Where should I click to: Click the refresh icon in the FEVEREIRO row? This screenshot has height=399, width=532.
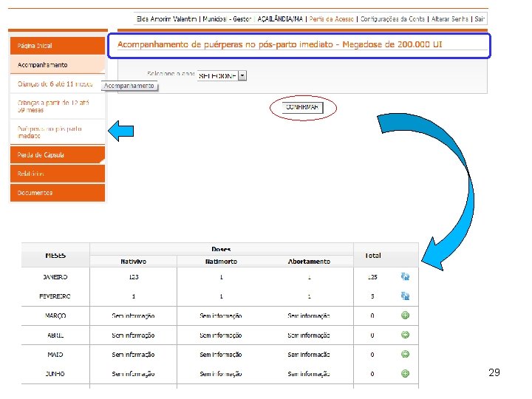click(405, 296)
